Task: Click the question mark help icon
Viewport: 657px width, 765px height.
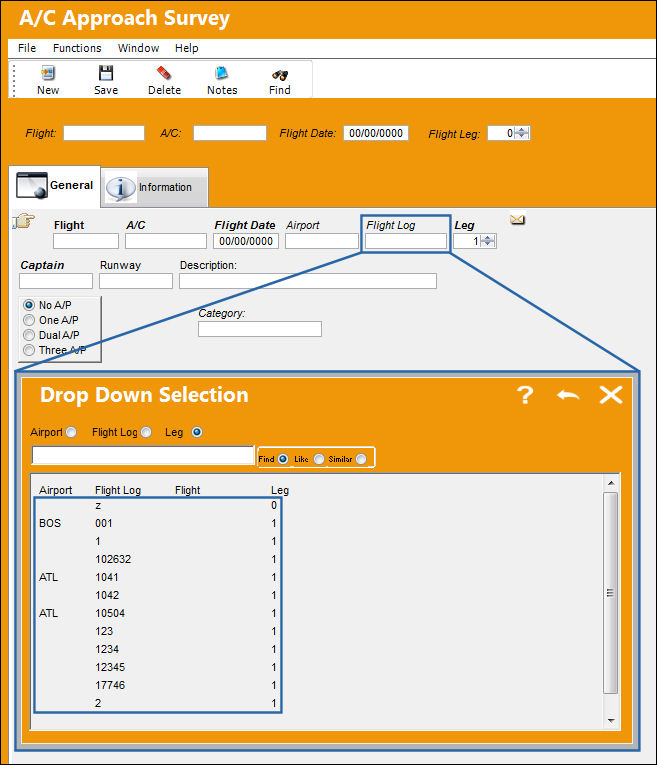Action: pyautogui.click(x=525, y=395)
